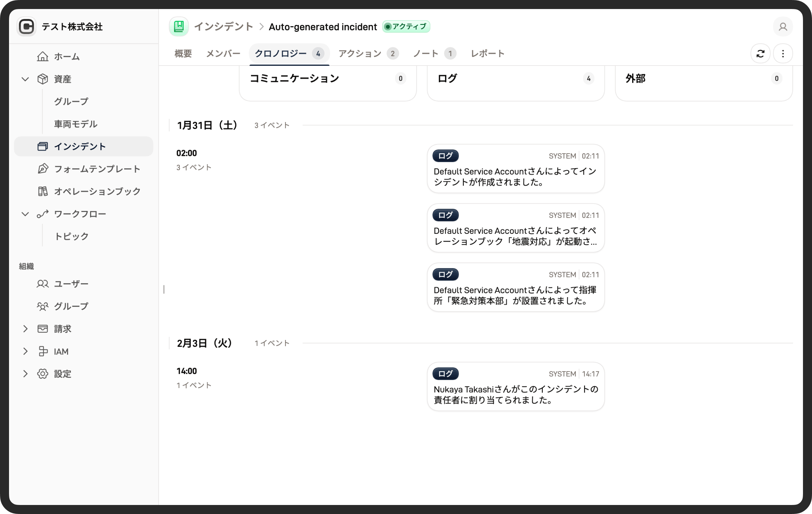Viewport: 812px width, 514px height.
Task: Collapse the ワークフロー section chevron
Action: pos(25,214)
